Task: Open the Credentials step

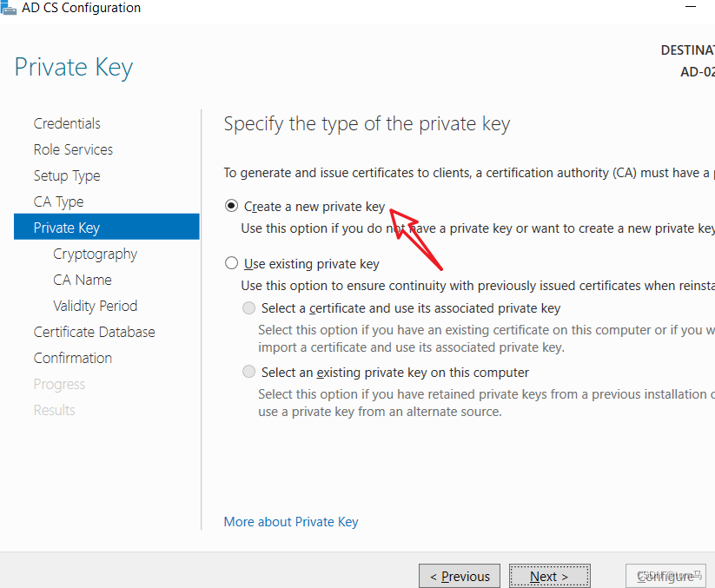Action: pos(67,123)
